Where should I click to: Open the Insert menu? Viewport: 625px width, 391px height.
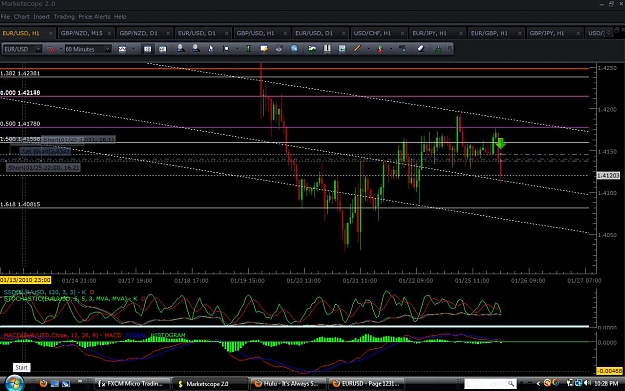[41, 17]
